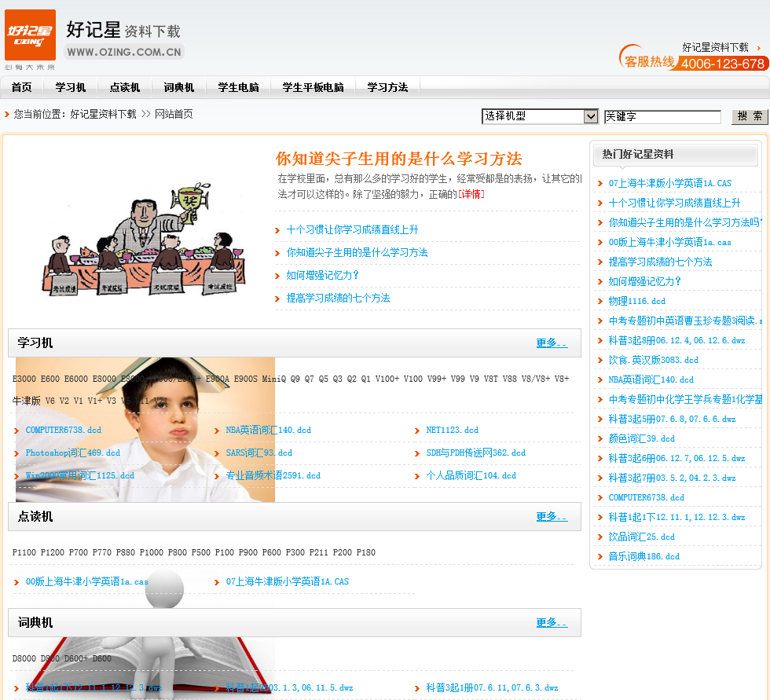Open 科普3起8册06.12.4,06.12.6.dwz link
The height and width of the screenshot is (700, 770).
(676, 341)
